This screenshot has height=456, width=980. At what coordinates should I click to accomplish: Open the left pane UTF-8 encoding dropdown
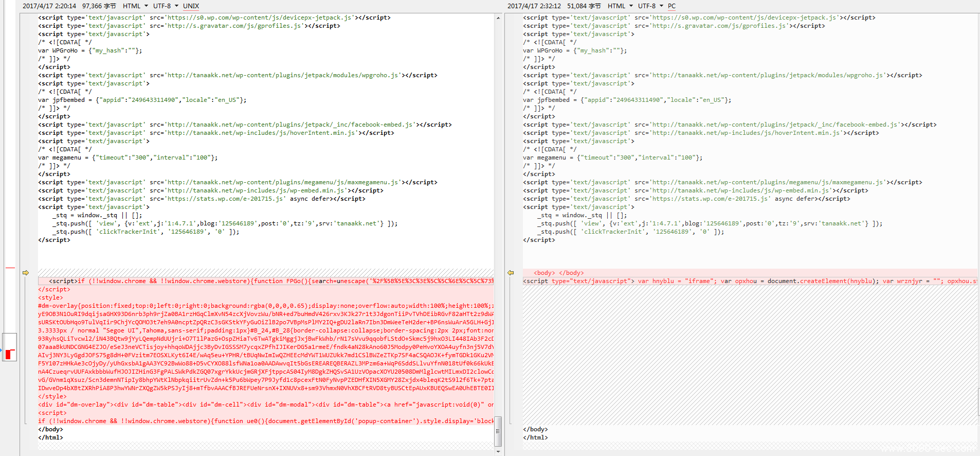click(166, 6)
